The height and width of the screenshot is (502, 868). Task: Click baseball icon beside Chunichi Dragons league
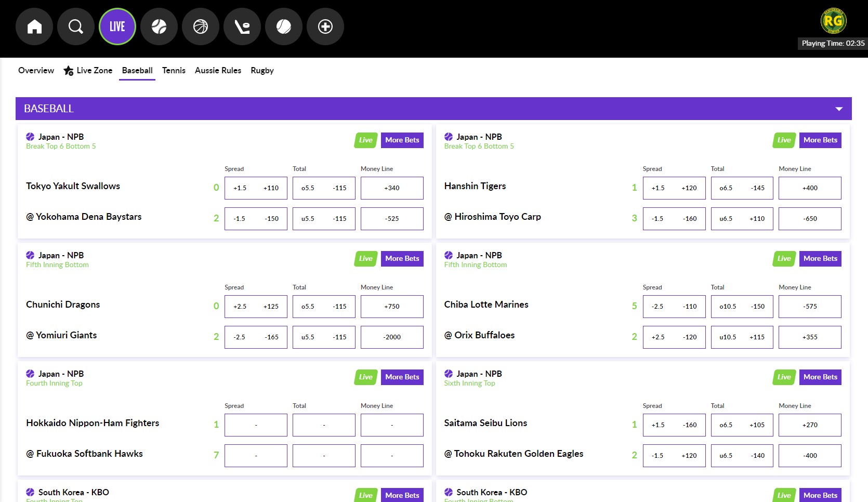30,255
